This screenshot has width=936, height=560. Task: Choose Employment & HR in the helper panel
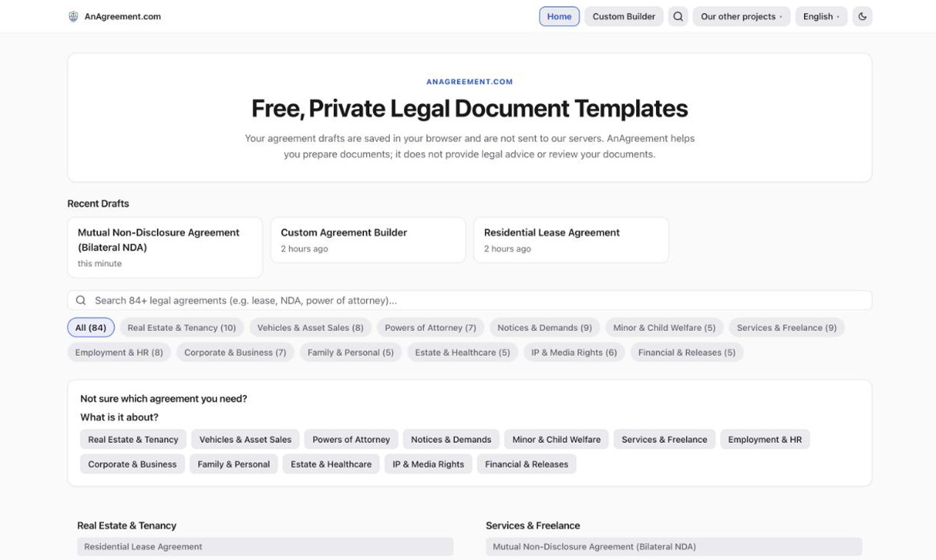click(765, 440)
